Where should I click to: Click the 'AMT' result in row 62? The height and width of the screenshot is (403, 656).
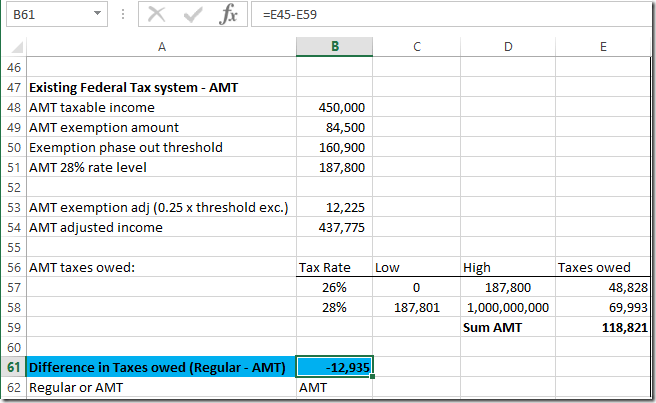pos(313,388)
